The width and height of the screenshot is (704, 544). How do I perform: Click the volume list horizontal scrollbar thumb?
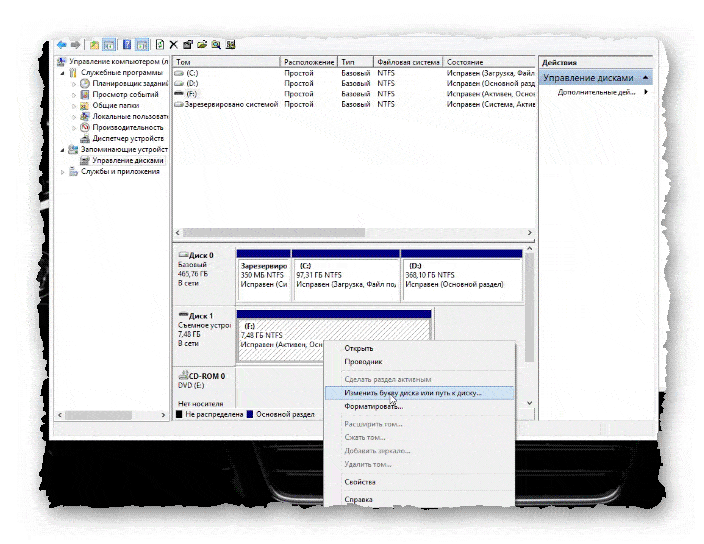274,233
